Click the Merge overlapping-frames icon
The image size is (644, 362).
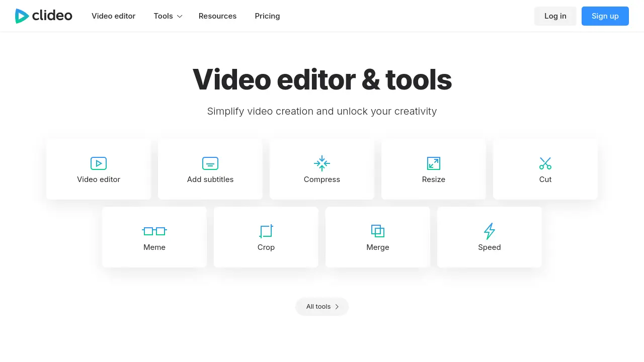click(378, 231)
